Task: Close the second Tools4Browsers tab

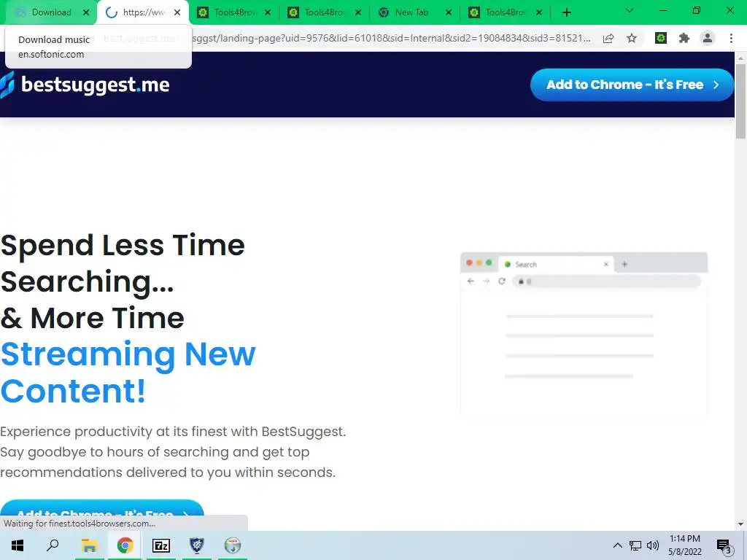Action: [358, 12]
